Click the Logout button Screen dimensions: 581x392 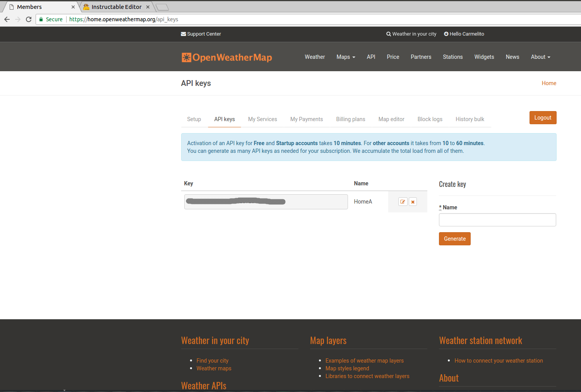point(543,118)
